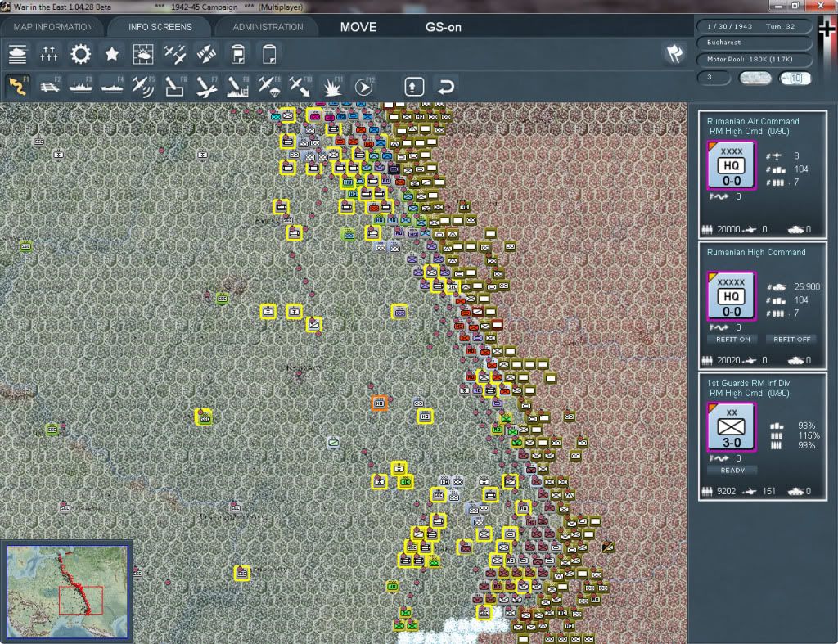The image size is (838, 644).
Task: Open the production gear icon
Action: tap(81, 54)
